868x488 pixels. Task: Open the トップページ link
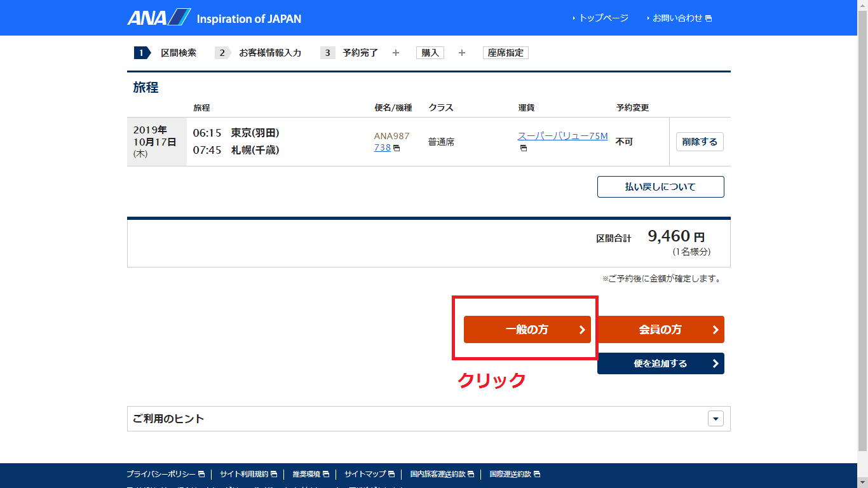602,18
